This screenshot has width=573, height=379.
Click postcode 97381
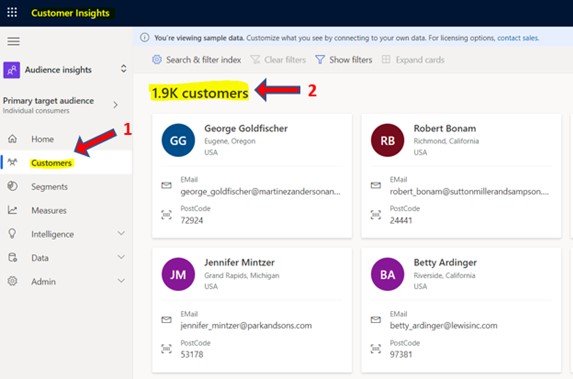(401, 355)
